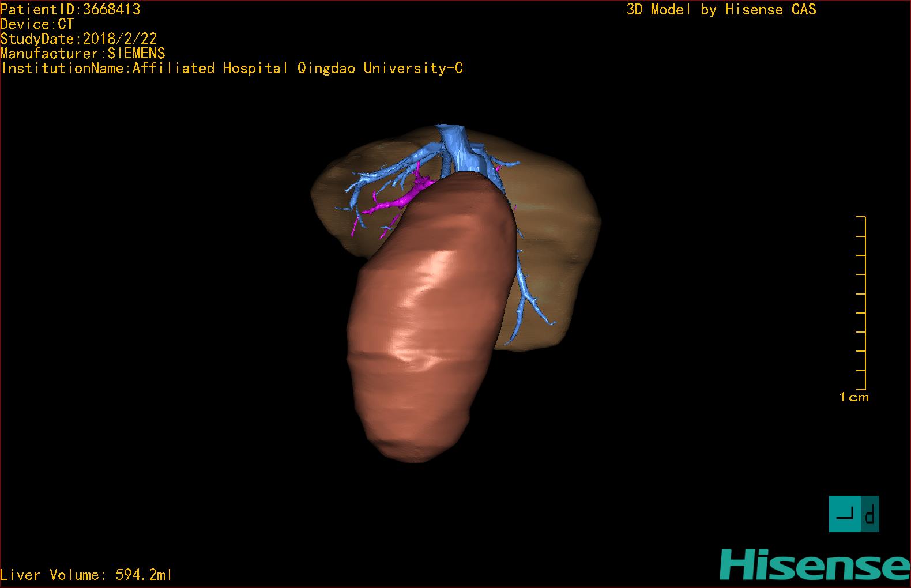
Task: Click the Manufacturer SIEMENS label
Action: 82,54
